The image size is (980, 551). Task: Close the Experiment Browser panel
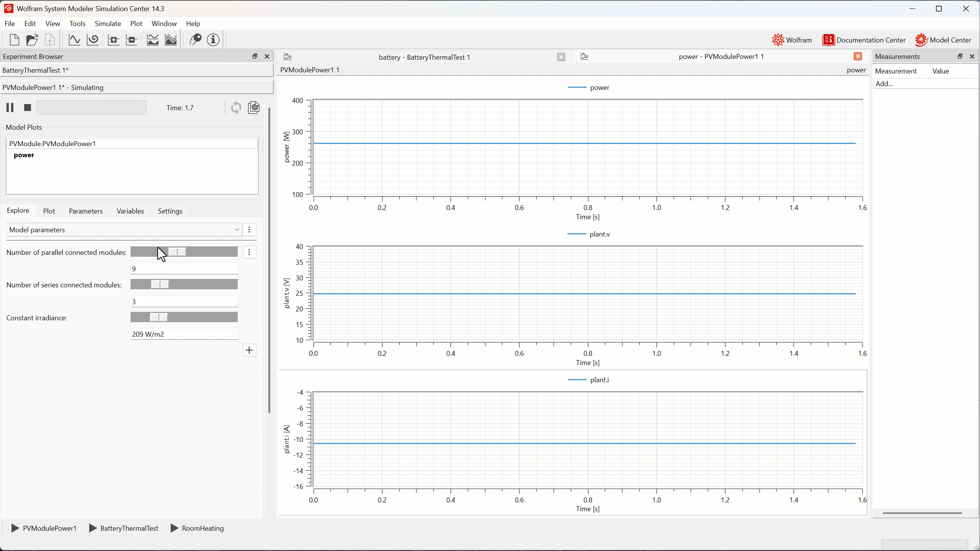pos(267,56)
